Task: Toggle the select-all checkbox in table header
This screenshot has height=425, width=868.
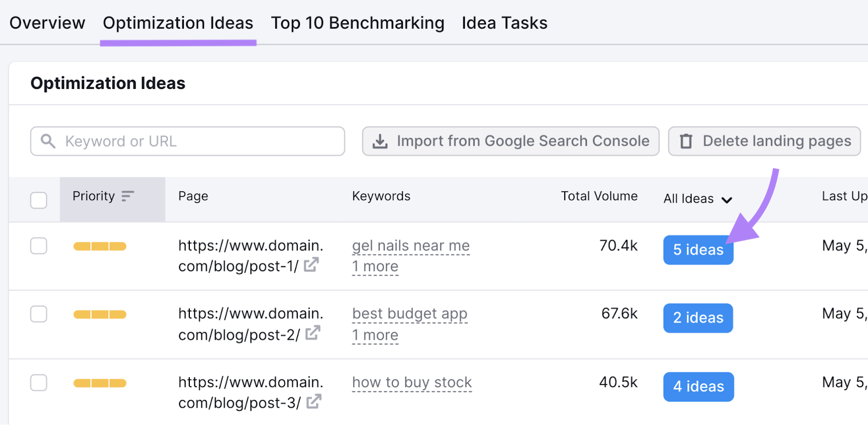Action: click(39, 200)
